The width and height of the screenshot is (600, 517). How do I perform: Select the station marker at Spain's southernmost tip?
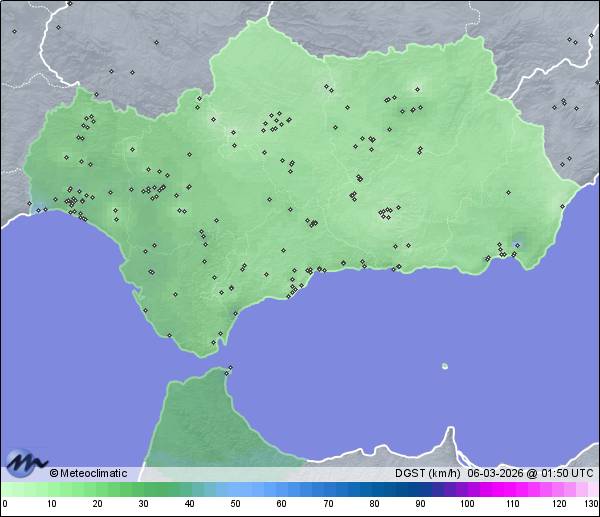point(213,343)
